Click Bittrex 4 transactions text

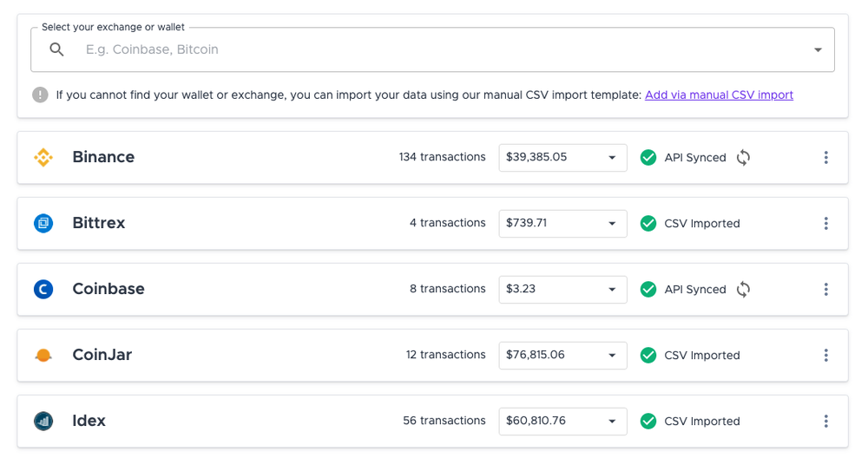point(447,223)
